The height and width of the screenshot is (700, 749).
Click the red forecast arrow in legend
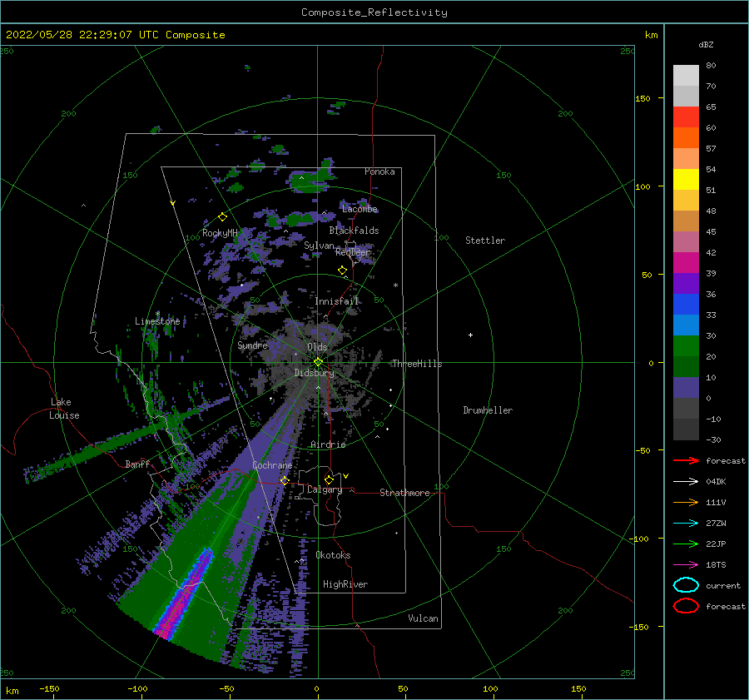pyautogui.click(x=686, y=460)
